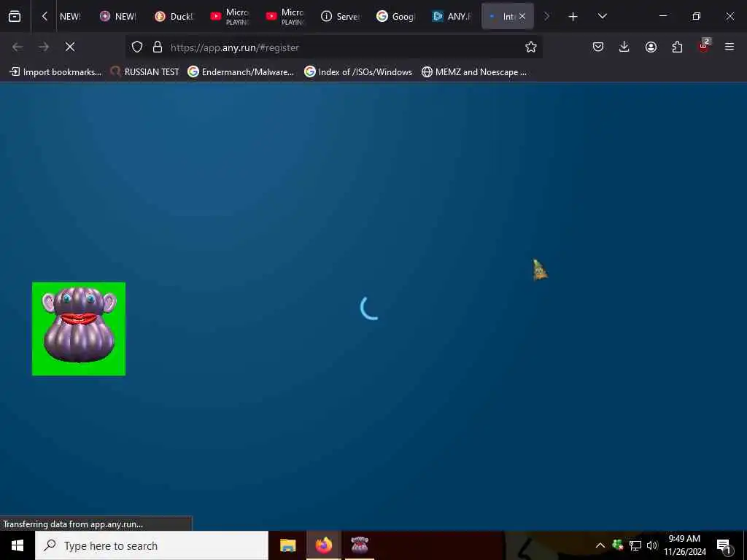
Task: Click Import bookmarks... bookmark
Action: pyautogui.click(x=55, y=72)
